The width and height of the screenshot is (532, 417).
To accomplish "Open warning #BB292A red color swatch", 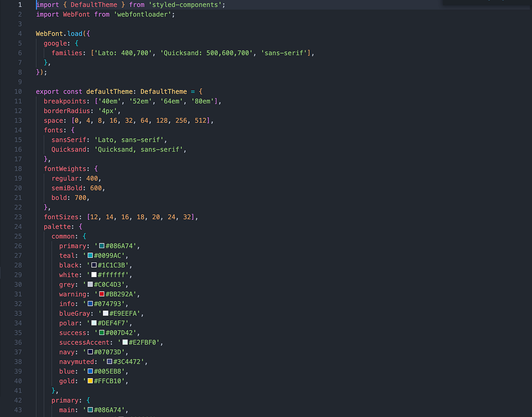I will coord(102,294).
